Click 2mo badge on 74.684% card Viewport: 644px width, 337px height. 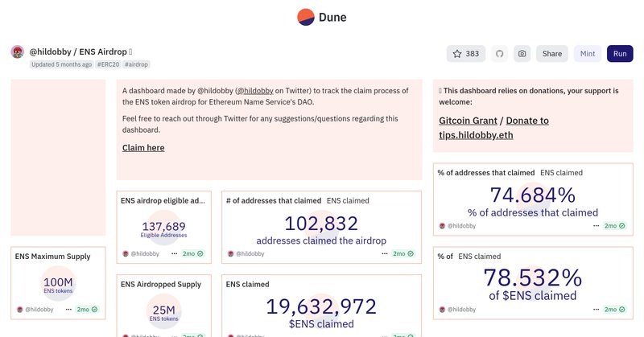[615, 226]
